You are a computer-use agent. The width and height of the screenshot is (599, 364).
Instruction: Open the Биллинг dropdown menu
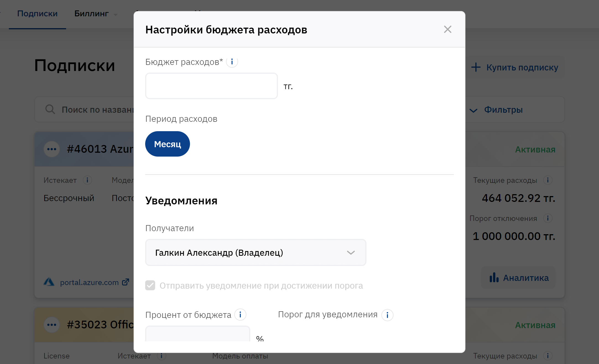(96, 14)
